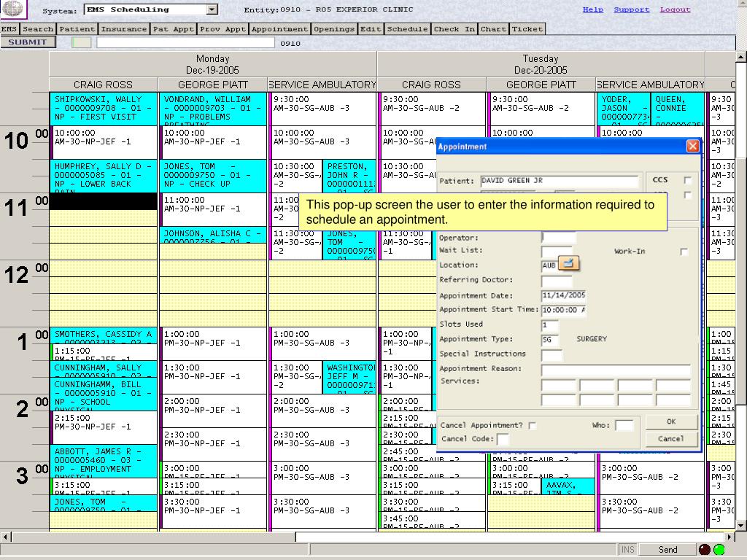
Task: Open the Patient tab
Action: click(x=77, y=29)
